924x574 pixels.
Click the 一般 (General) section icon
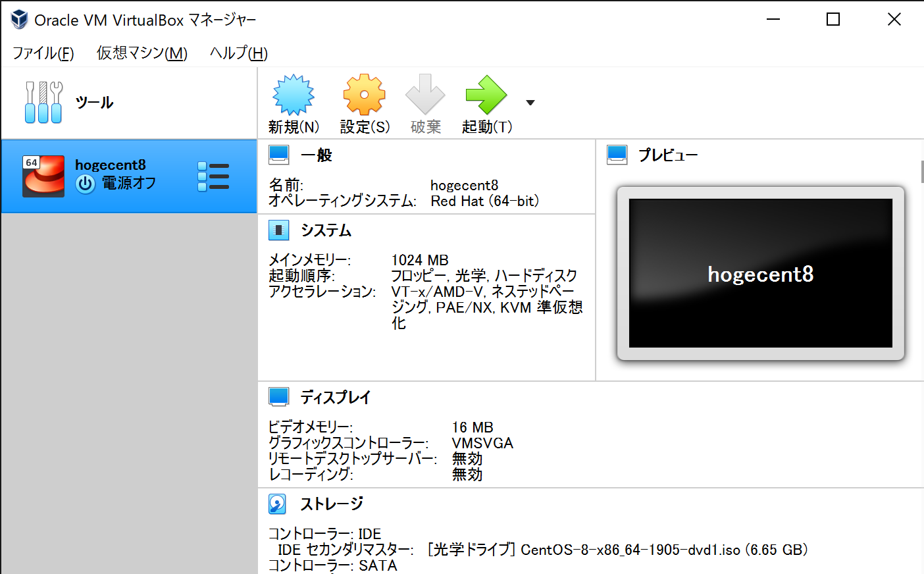tap(278, 155)
